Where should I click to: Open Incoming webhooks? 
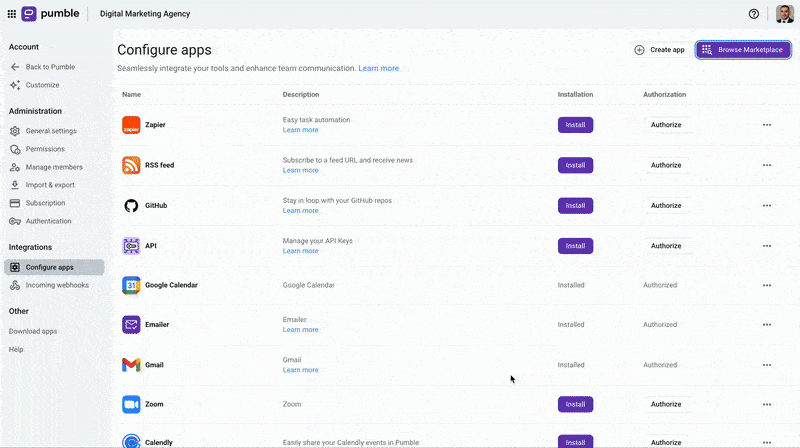click(49, 285)
